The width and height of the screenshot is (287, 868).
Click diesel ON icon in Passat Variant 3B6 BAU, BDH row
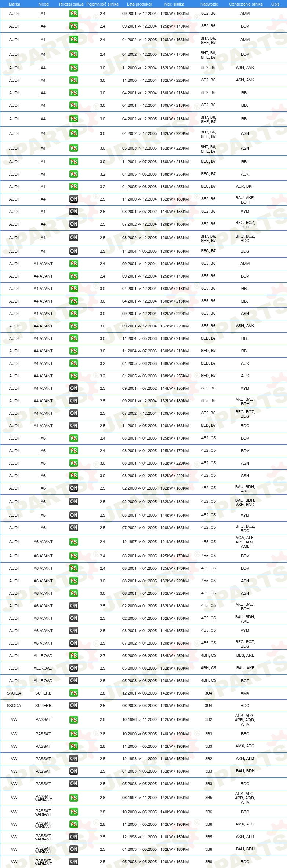[73, 849]
